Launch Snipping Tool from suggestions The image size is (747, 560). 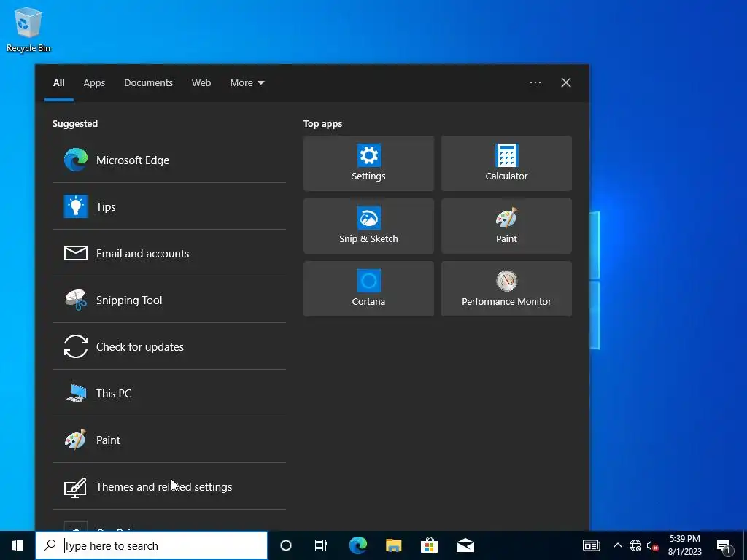click(169, 300)
